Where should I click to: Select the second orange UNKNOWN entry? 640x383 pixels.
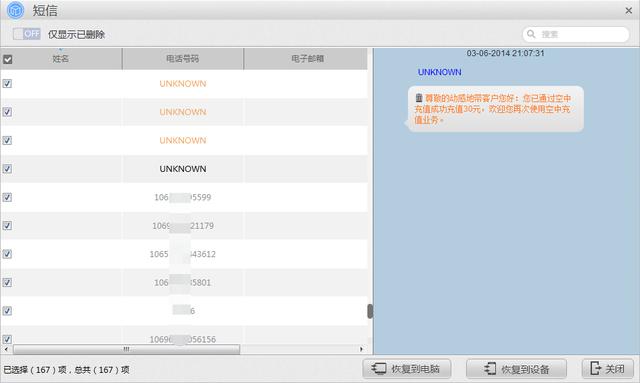pos(183,112)
